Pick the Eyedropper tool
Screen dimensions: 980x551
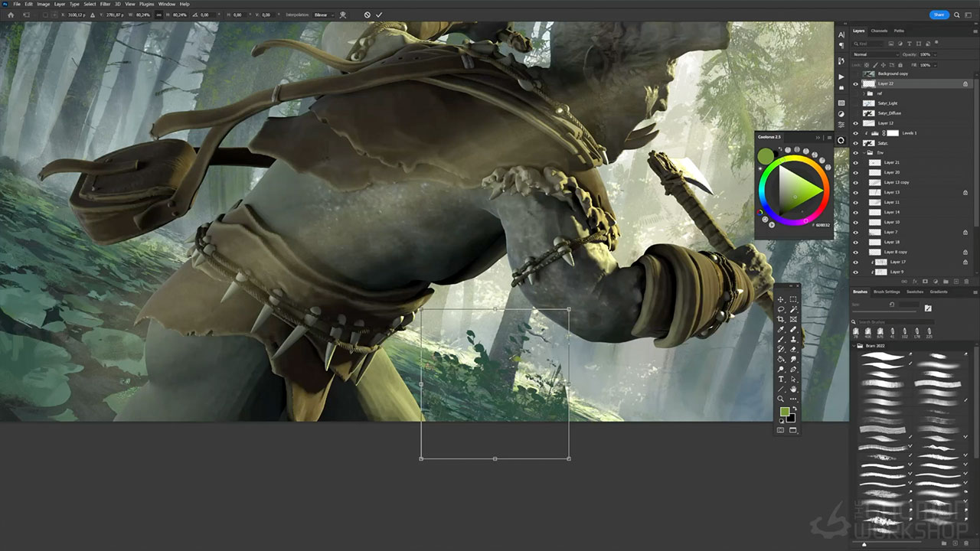(781, 329)
